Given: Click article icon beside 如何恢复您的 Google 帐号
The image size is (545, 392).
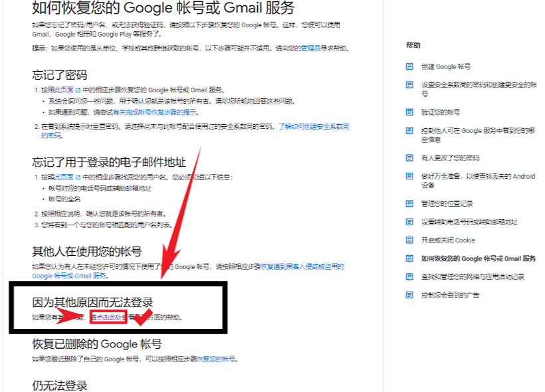Looking at the screenshot, I should 409,258.
